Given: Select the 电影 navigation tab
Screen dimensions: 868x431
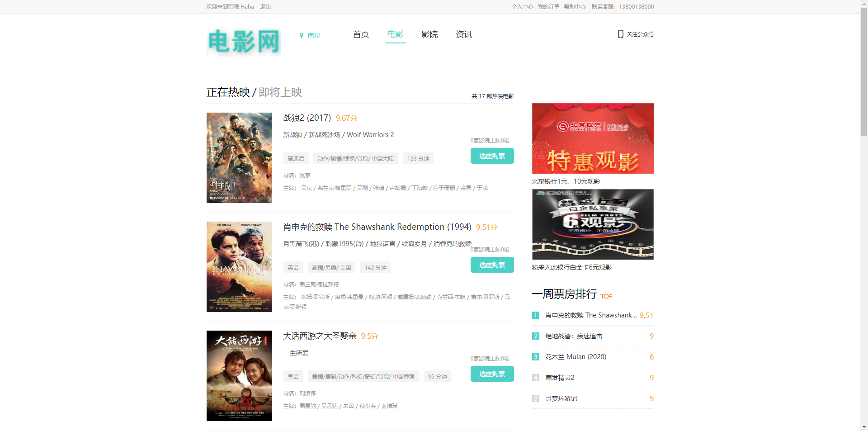Looking at the screenshot, I should tap(395, 34).
